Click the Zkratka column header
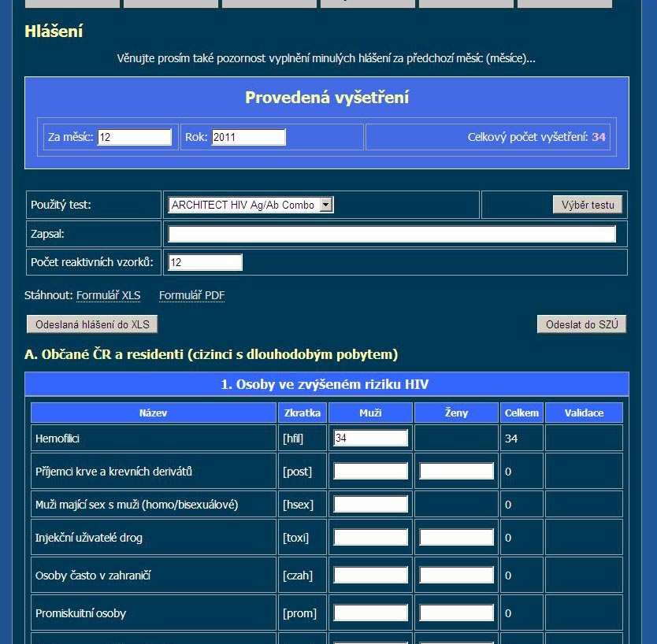 [x=302, y=413]
